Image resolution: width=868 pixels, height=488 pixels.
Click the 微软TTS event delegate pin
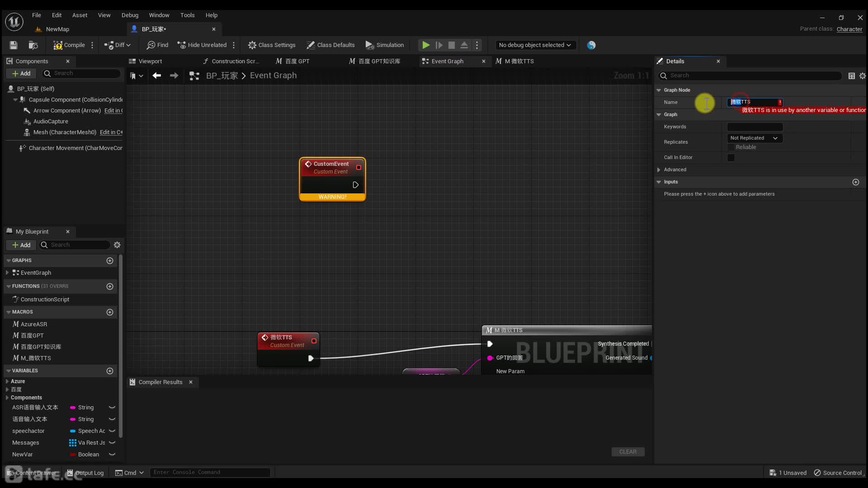[314, 341]
